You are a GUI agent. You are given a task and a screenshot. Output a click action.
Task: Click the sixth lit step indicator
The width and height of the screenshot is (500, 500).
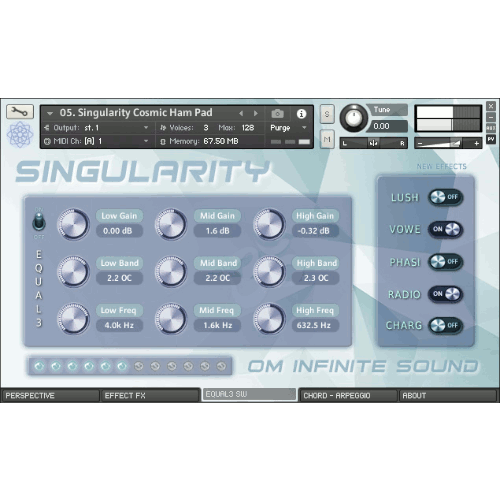tap(122, 366)
